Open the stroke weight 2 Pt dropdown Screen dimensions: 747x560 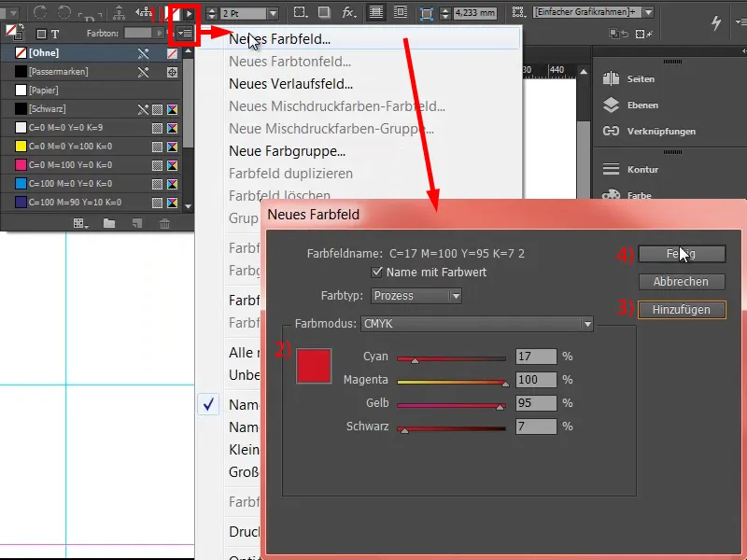point(273,13)
